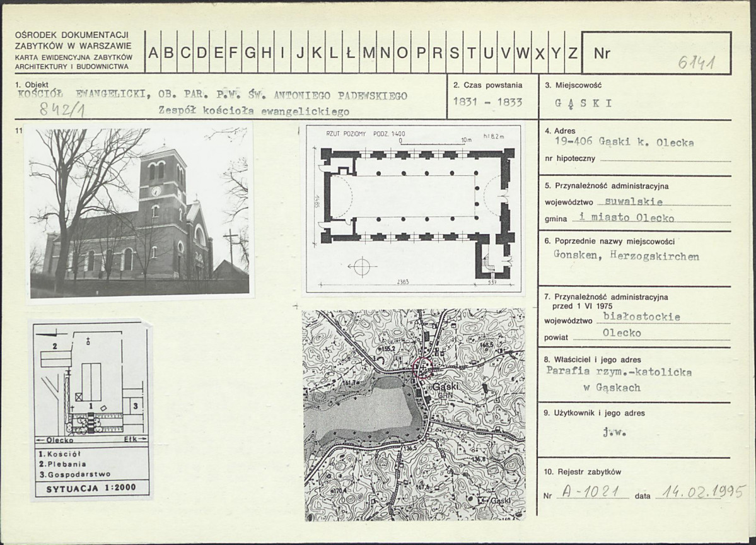This screenshot has width=756, height=545.
Task: Click previous names Gonsken, Herzogskirchen
Action: point(626,256)
